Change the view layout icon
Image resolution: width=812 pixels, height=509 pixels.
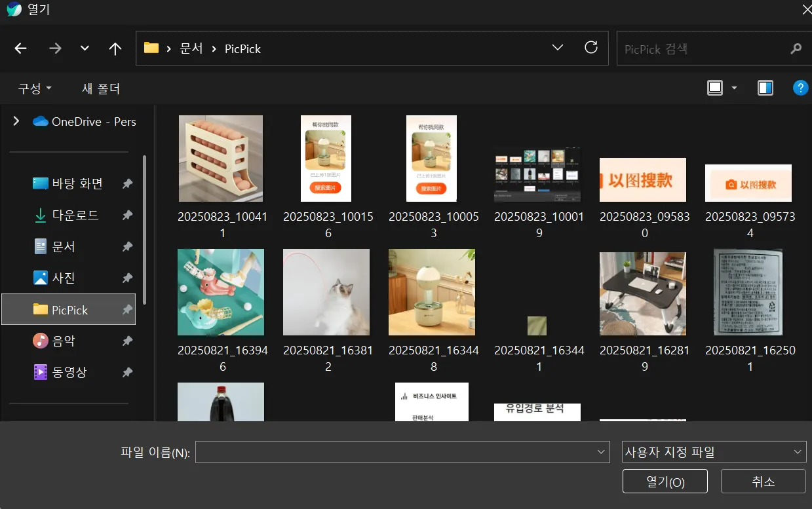[715, 88]
